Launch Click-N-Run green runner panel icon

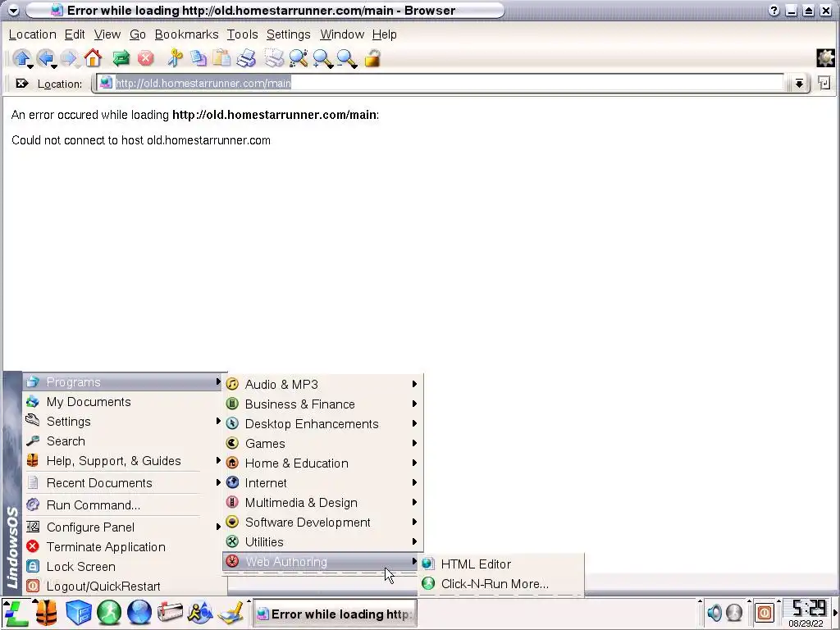point(109,613)
